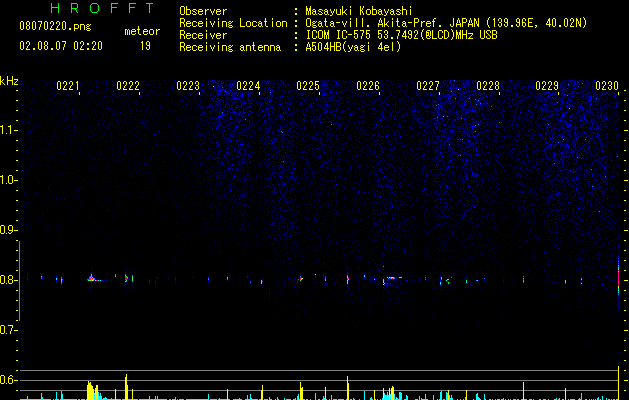Click the 0221 time marker
The width and height of the screenshot is (629, 400).
click(x=67, y=86)
